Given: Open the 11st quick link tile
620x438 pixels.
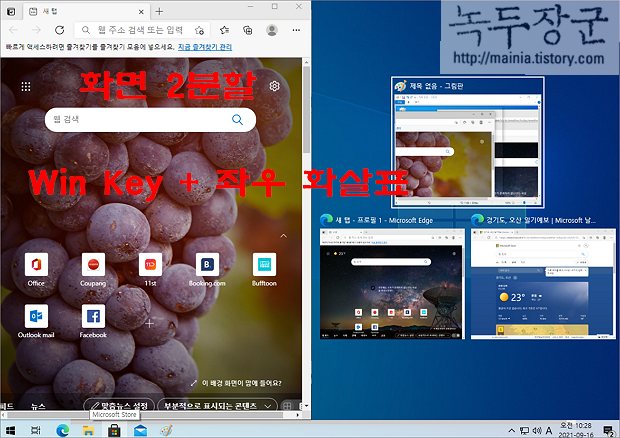Looking at the screenshot, I should tap(150, 270).
